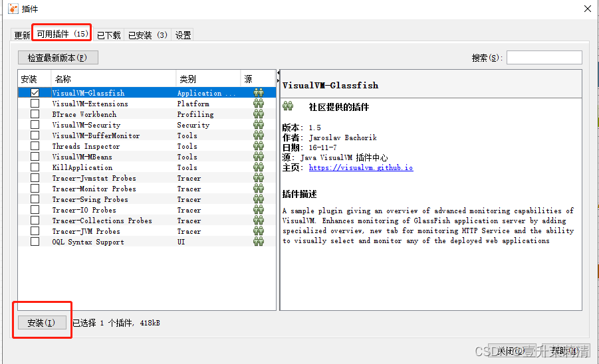Click the community source icon for Threads Inspector
The image size is (599, 364).
259,146
